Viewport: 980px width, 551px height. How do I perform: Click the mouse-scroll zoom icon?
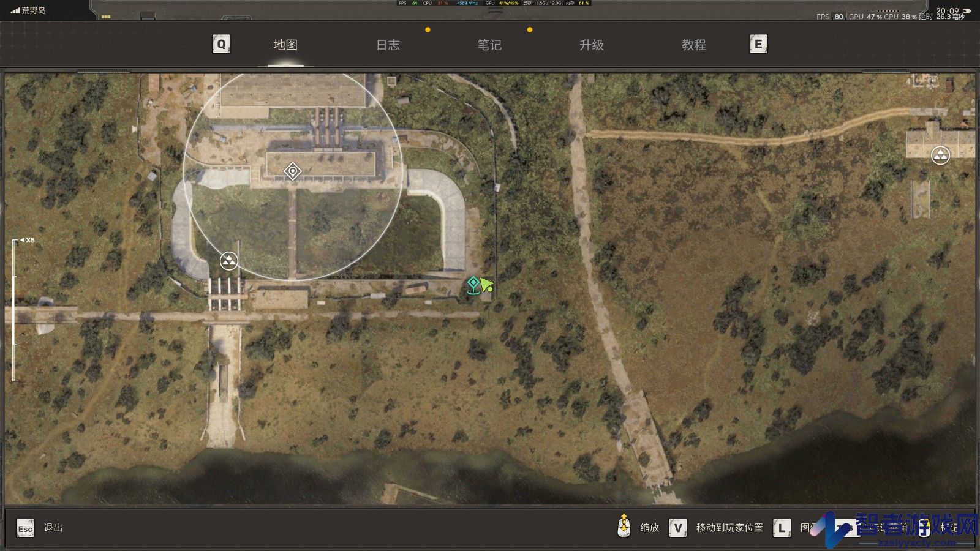[624, 526]
